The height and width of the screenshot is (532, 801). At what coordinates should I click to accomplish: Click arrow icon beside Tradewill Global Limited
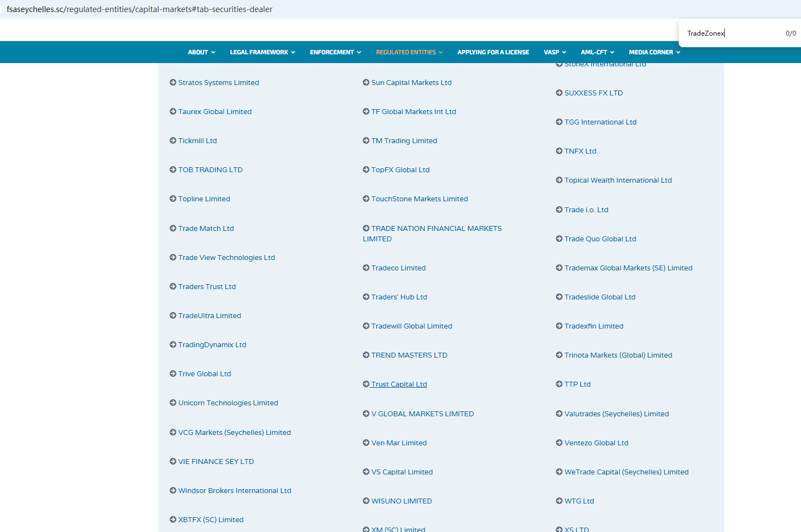366,326
